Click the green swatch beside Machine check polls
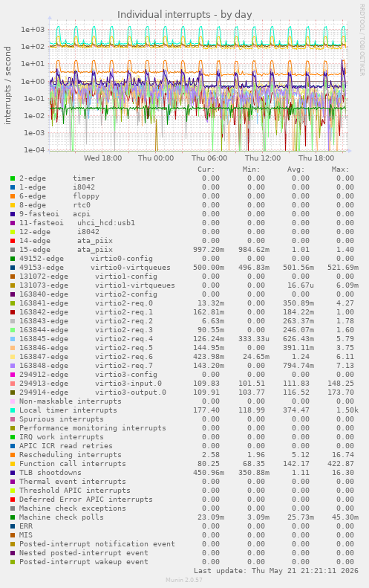369x588 pixels. [13, 517]
